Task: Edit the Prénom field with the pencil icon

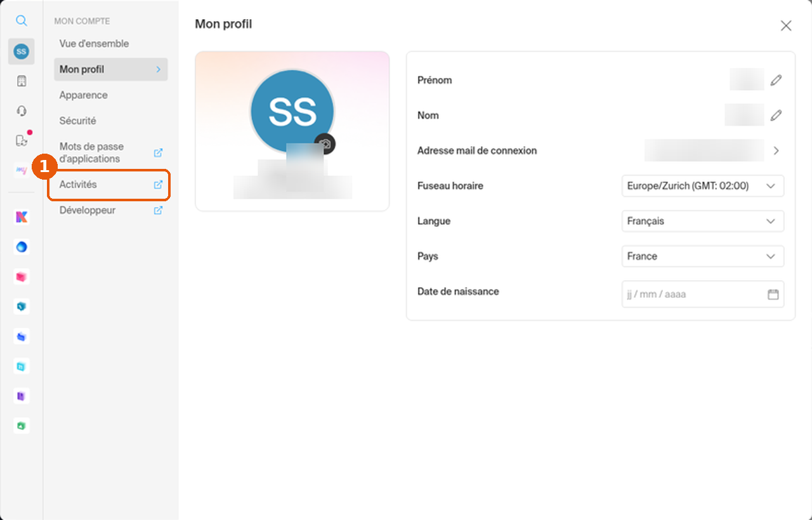Action: [x=776, y=81]
